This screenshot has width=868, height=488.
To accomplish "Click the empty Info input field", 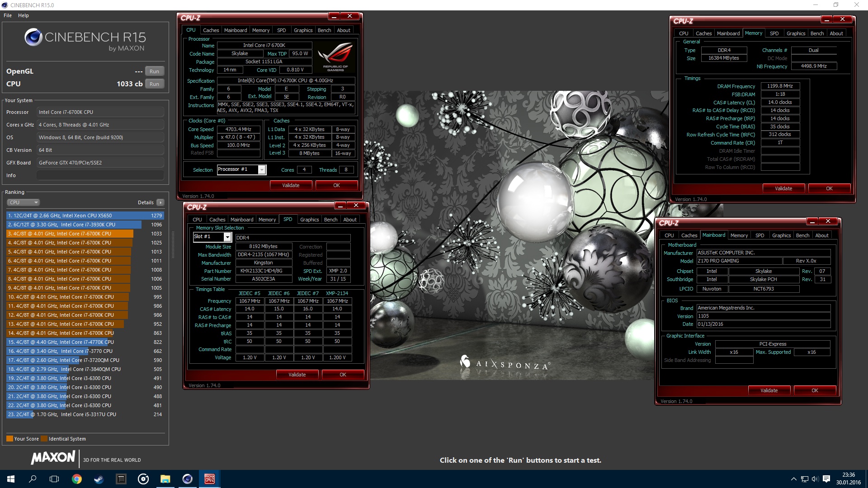I will pyautogui.click(x=100, y=175).
